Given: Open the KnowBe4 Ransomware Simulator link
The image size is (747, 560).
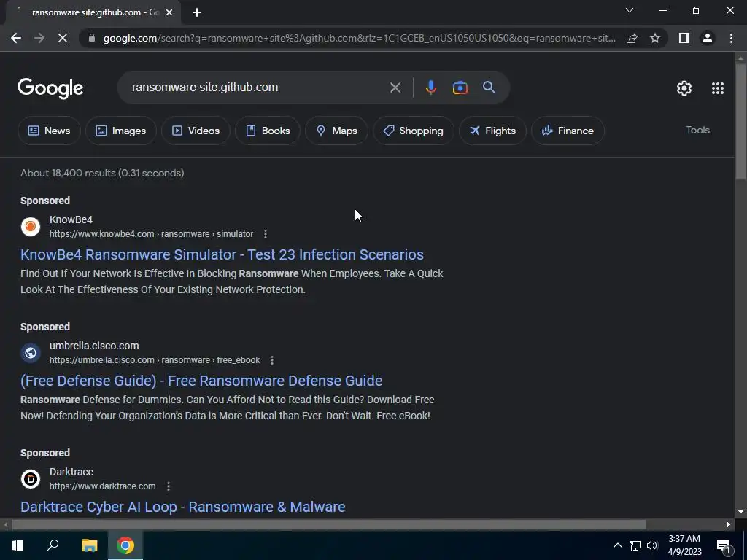Looking at the screenshot, I should [x=222, y=254].
